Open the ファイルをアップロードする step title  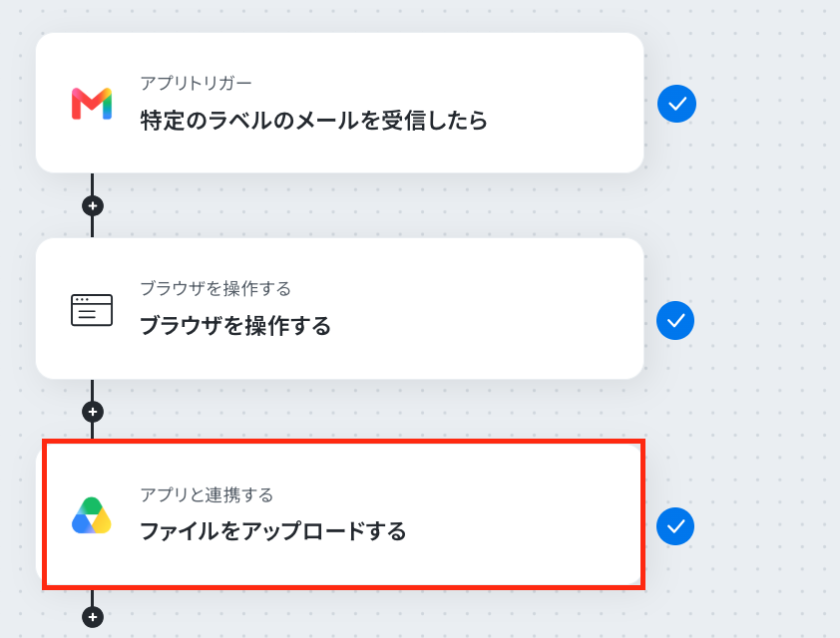coord(273,531)
